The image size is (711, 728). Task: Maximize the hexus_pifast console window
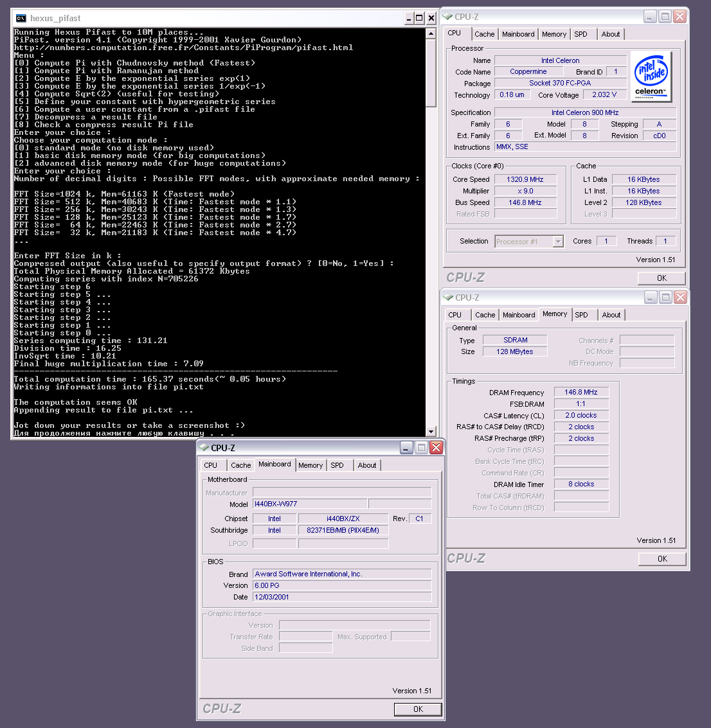pyautogui.click(x=419, y=18)
